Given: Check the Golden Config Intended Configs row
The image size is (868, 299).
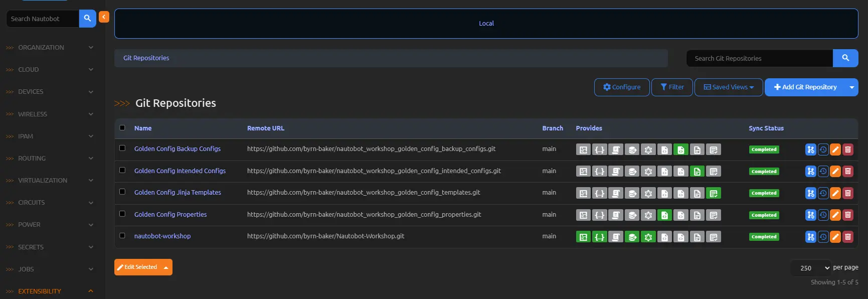Looking at the screenshot, I should pos(122,170).
